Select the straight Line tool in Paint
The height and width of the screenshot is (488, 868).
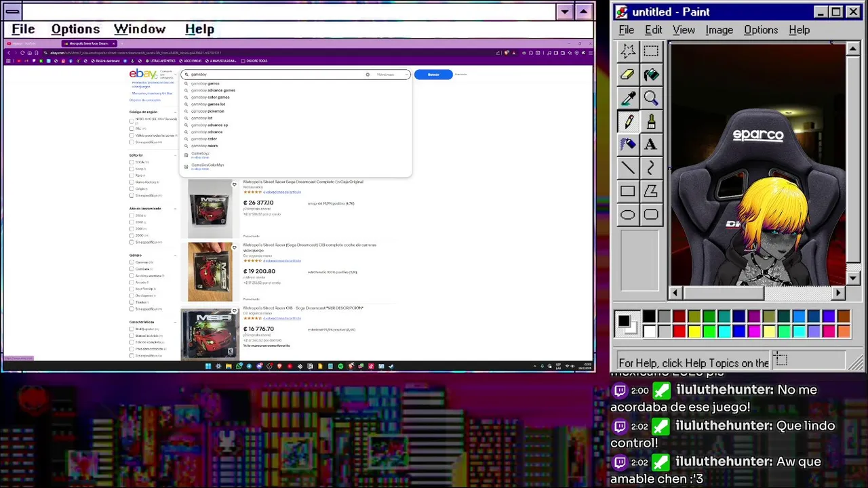(x=628, y=168)
